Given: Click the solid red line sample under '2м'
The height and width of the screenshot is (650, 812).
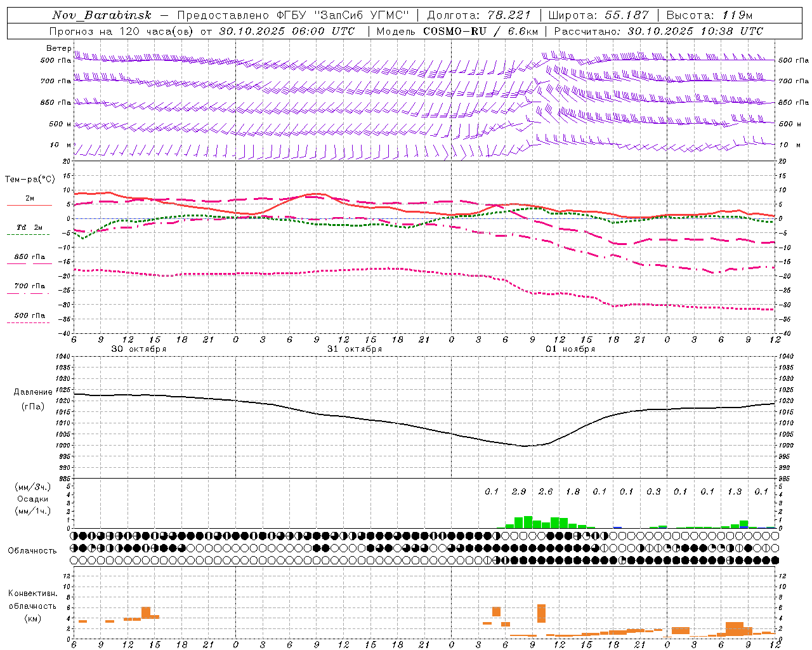Looking at the screenshot, I should pos(29,205).
